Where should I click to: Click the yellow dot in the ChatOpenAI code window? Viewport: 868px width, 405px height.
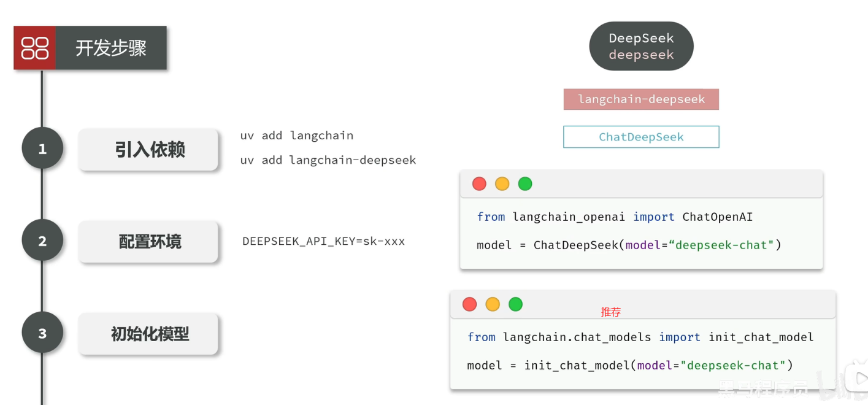(502, 183)
